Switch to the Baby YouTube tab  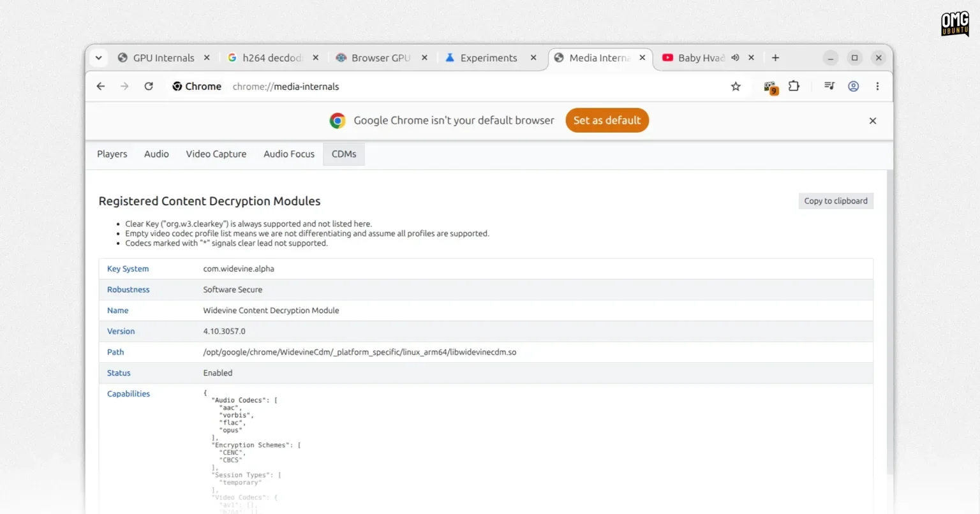pos(694,57)
